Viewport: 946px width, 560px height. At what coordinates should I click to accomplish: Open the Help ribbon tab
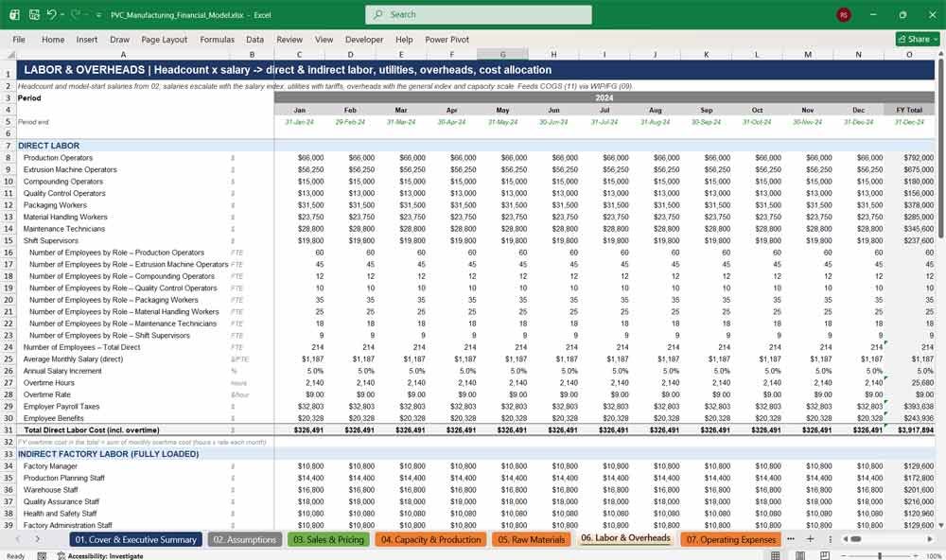404,39
